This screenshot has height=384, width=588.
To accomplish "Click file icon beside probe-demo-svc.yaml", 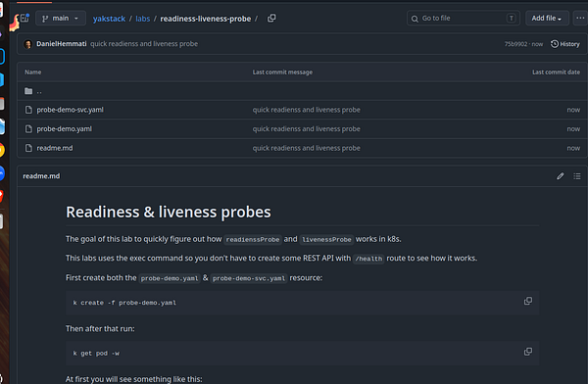I will tap(28, 110).
